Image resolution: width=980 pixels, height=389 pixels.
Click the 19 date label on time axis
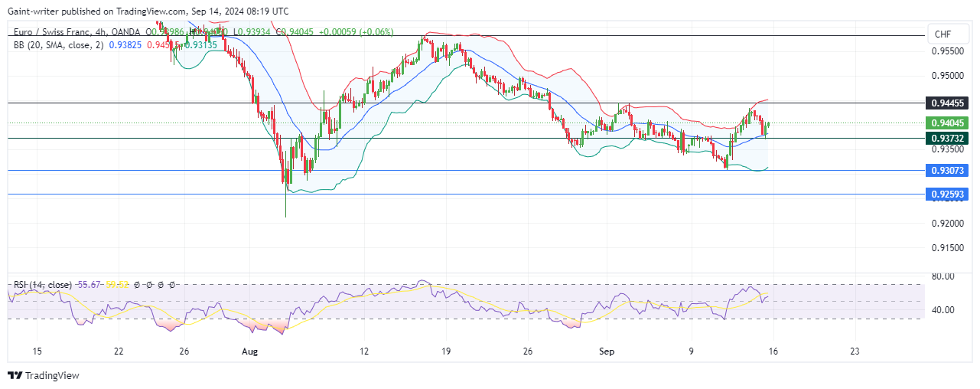click(446, 351)
